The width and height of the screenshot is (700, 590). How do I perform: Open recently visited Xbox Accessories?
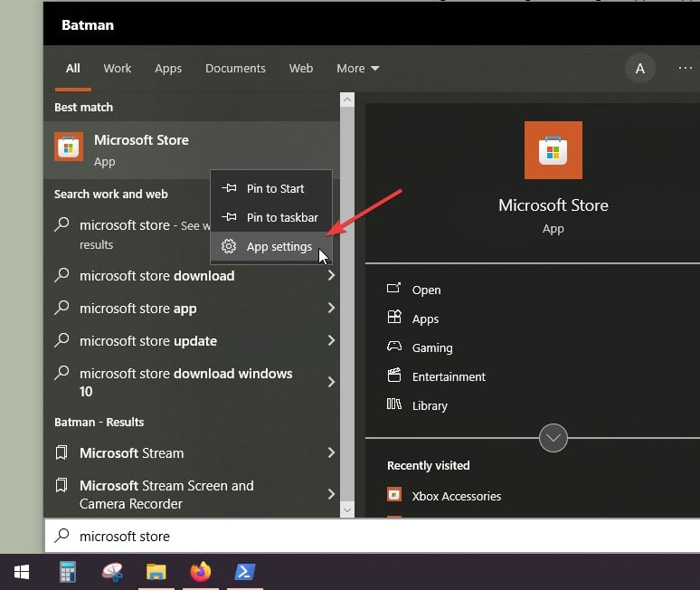[456, 496]
